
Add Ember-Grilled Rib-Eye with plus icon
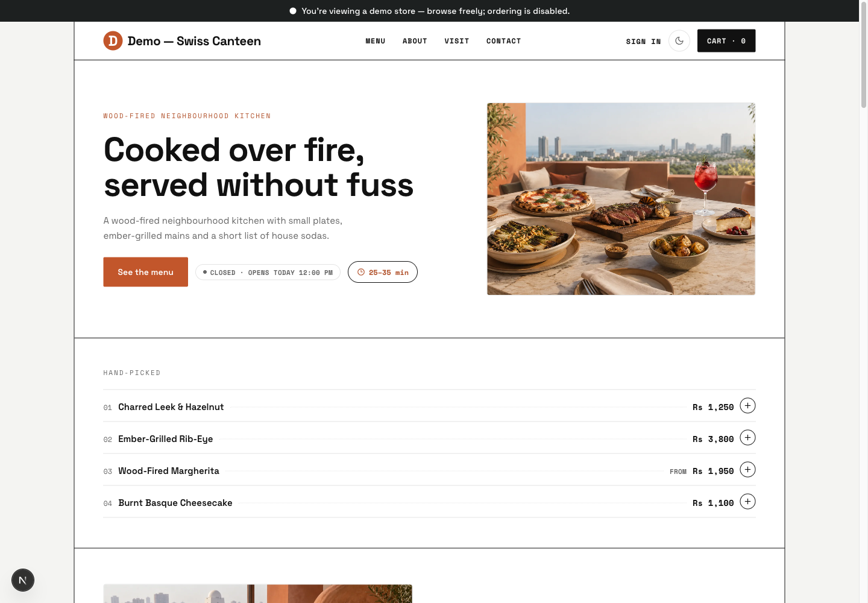747,438
